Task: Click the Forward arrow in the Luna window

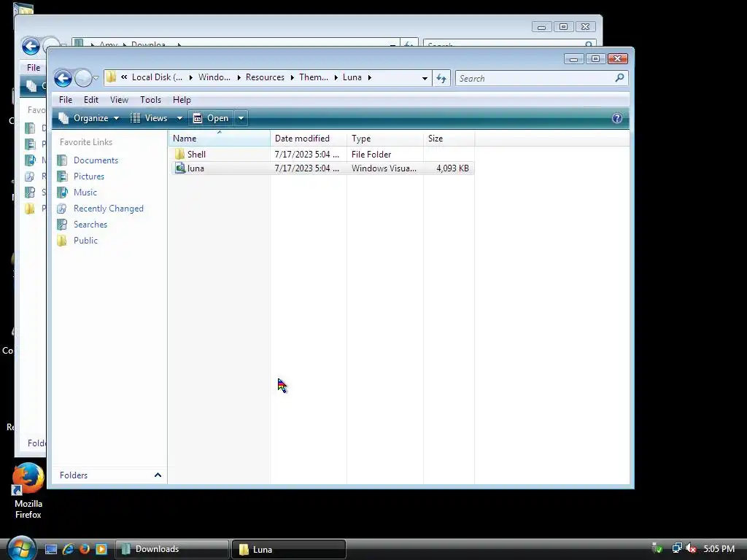Action: pos(83,78)
